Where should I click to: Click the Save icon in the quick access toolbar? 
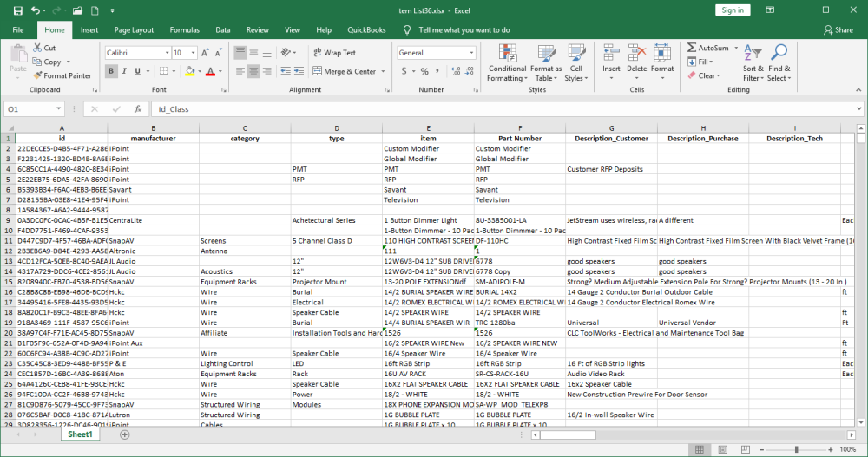(x=17, y=10)
